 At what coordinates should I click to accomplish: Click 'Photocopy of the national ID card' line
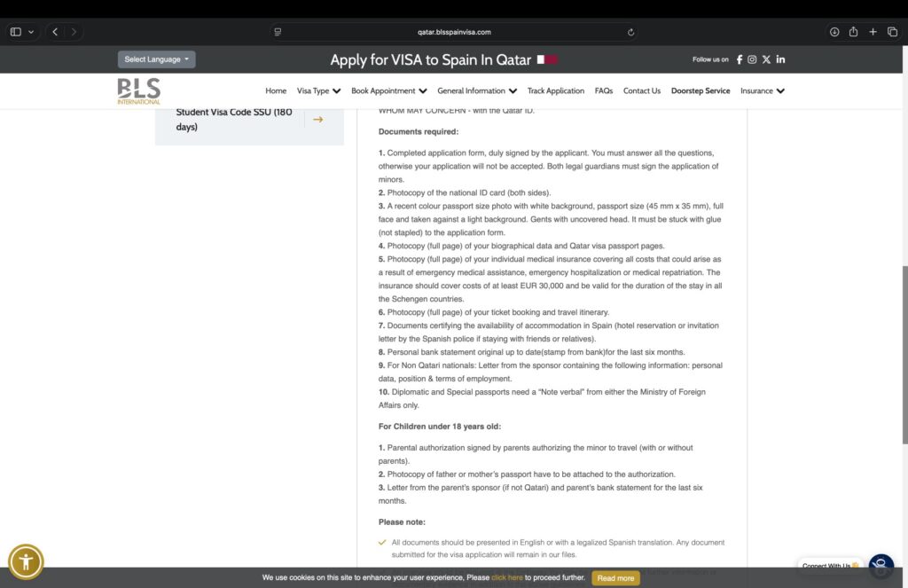click(x=465, y=193)
